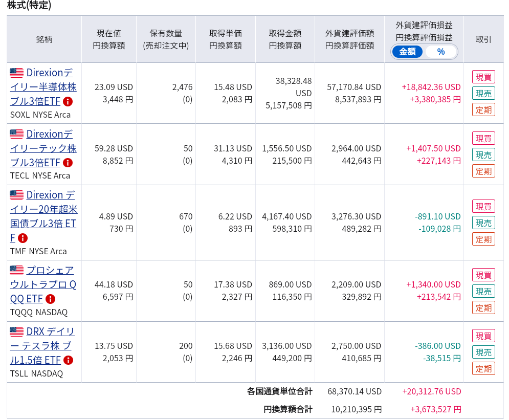Click the red info icon for TSLL

68,360
